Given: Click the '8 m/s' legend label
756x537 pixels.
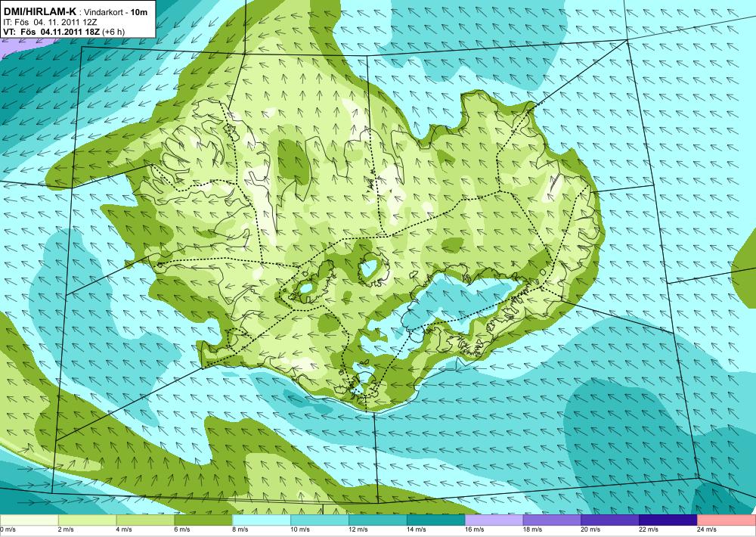Looking at the screenshot, I should click(240, 529).
